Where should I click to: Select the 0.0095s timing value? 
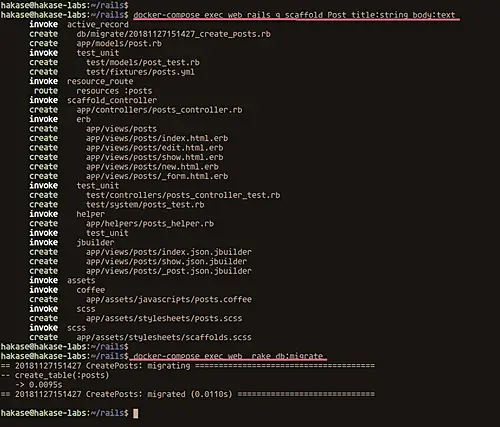coord(46,385)
